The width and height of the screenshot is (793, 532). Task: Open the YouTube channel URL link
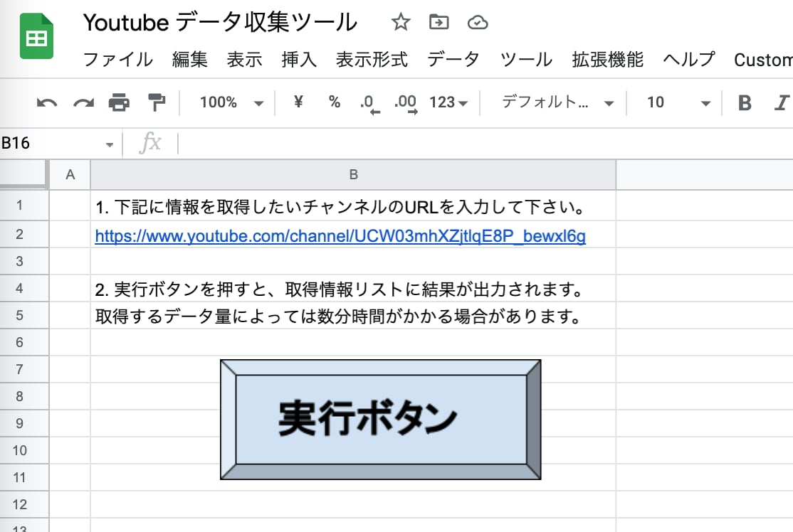tap(340, 236)
